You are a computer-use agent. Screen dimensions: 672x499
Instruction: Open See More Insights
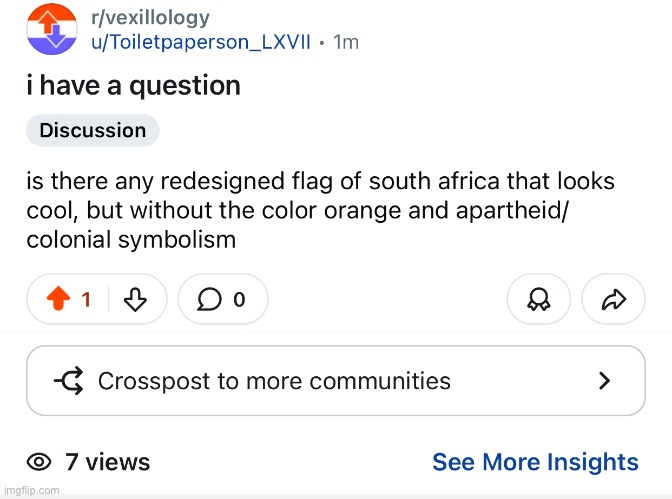[x=535, y=462]
